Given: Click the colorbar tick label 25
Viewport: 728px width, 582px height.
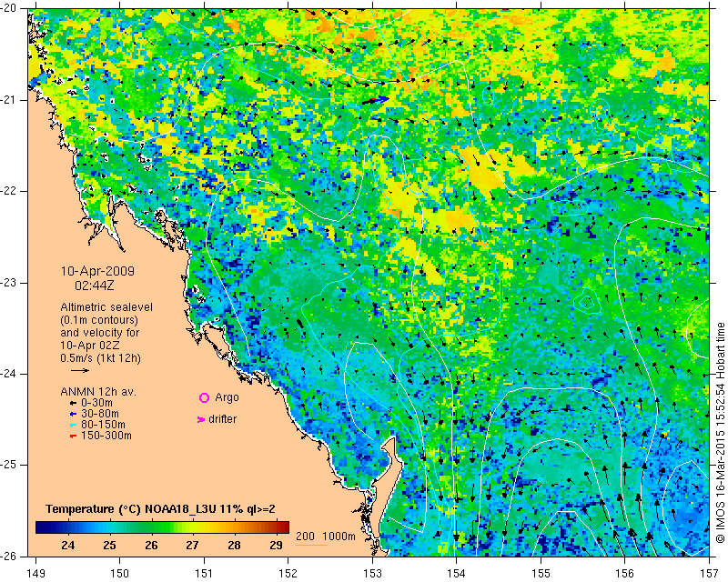Looking at the screenshot, I should tap(109, 546).
